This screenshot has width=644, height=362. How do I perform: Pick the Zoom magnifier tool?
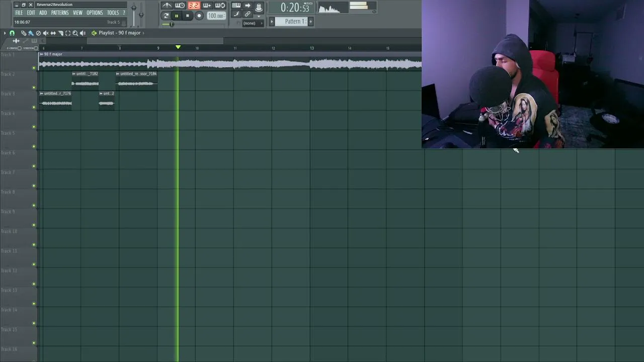click(x=75, y=33)
